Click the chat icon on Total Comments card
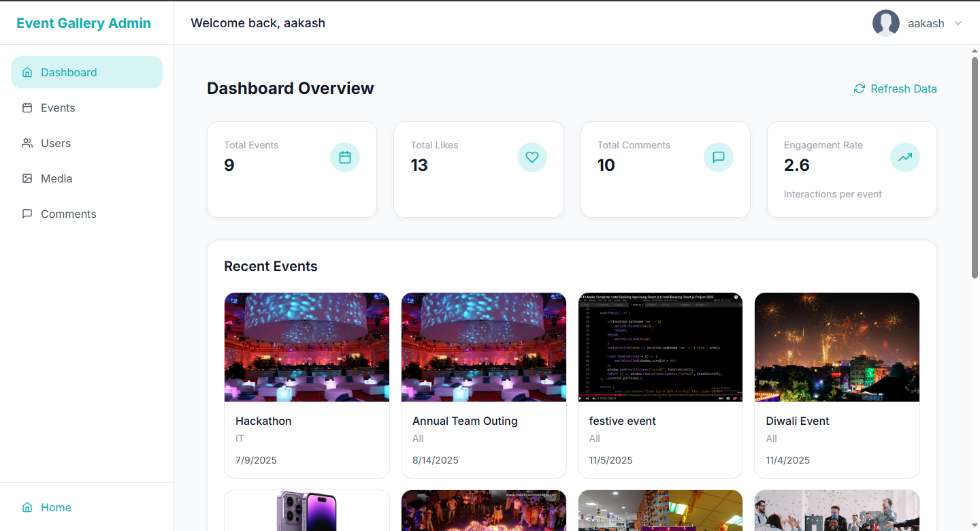This screenshot has width=980, height=531. [x=719, y=157]
